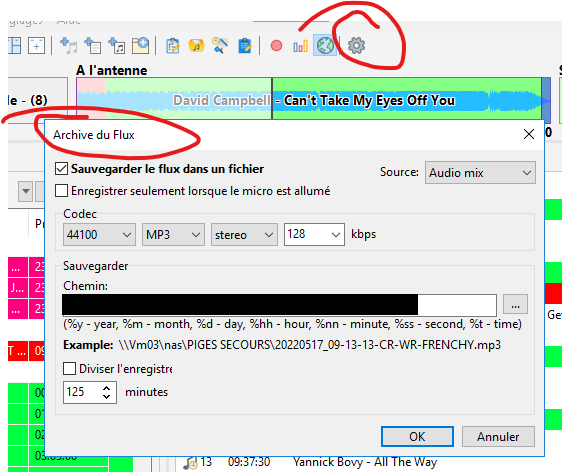This screenshot has height=472, width=562.
Task: Open the Audio mix source dropdown
Action: coord(480,173)
